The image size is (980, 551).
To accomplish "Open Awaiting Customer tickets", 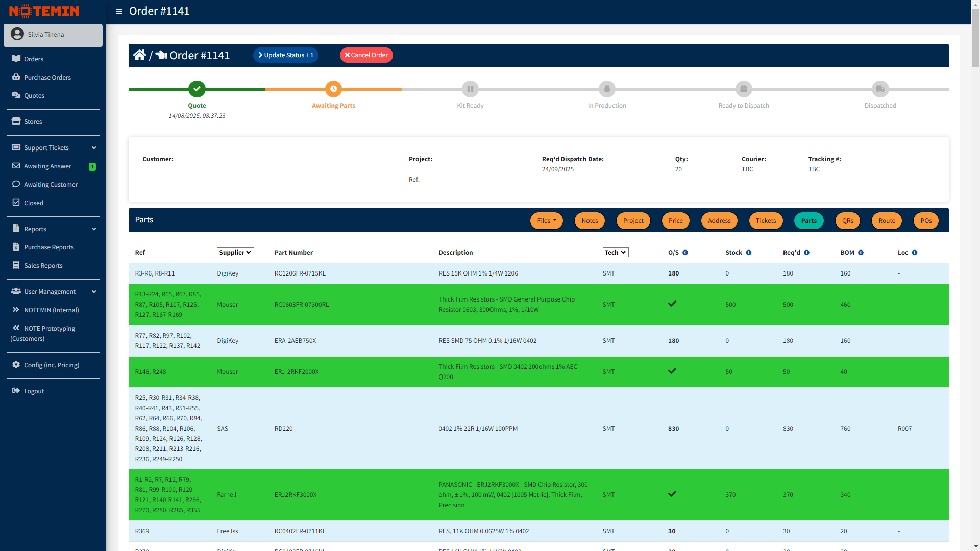I will pos(51,184).
